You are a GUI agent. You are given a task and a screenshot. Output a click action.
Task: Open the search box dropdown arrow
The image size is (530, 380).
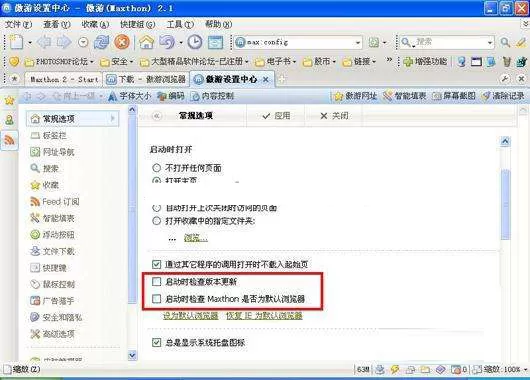pyautogui.click(x=490, y=43)
